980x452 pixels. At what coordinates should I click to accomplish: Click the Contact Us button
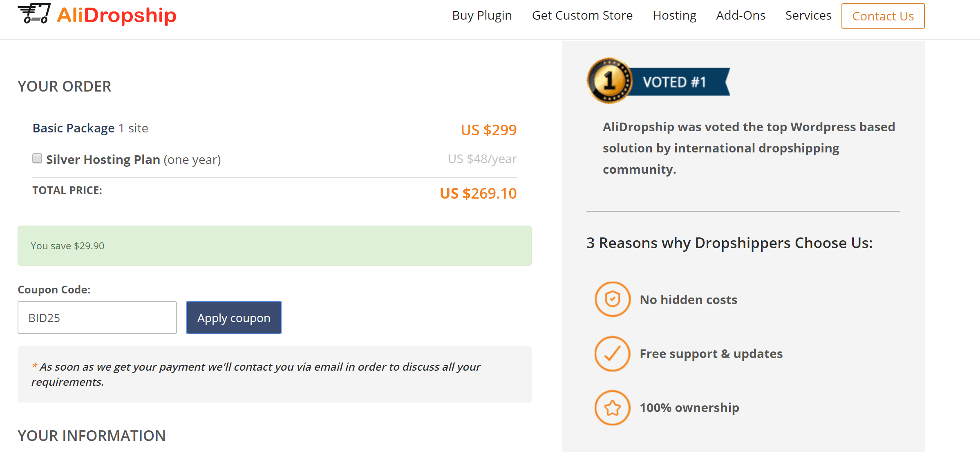click(x=883, y=16)
